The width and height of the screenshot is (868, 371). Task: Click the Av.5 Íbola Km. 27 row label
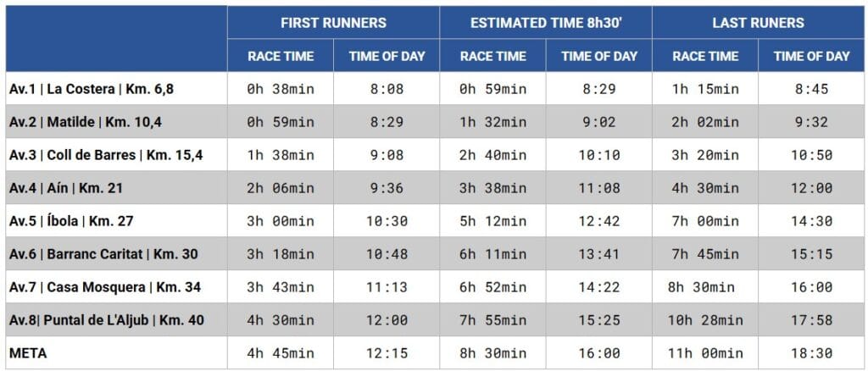pyautogui.click(x=71, y=221)
